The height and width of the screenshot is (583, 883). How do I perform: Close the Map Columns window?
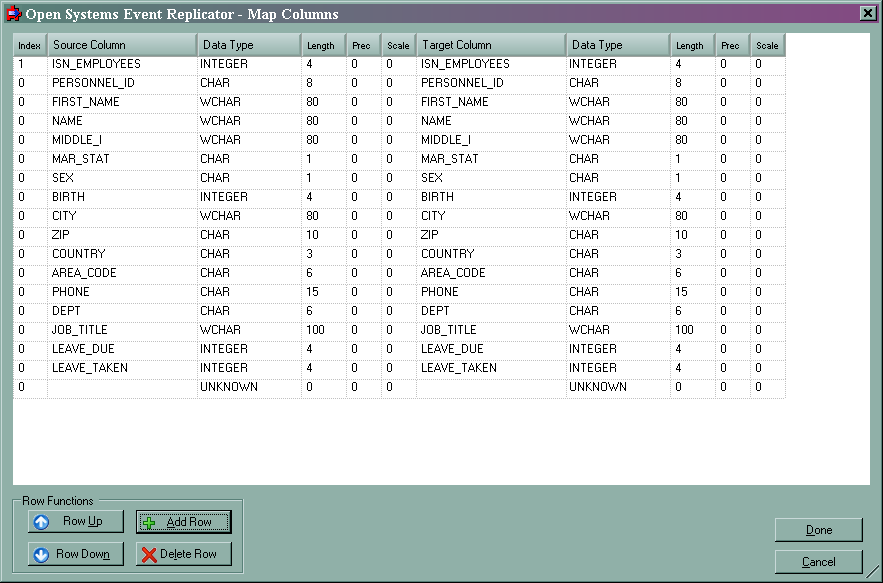pos(867,13)
